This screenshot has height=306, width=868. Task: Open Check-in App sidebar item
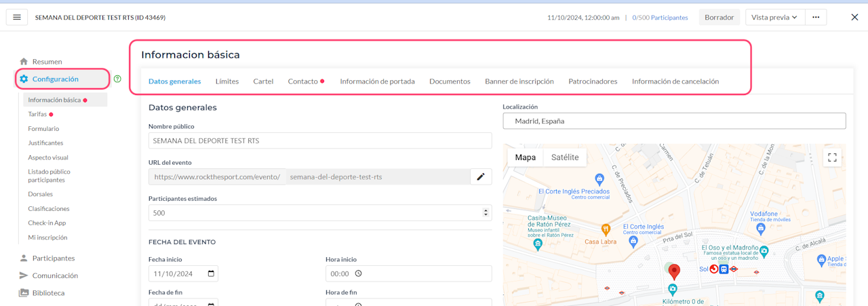click(x=47, y=223)
